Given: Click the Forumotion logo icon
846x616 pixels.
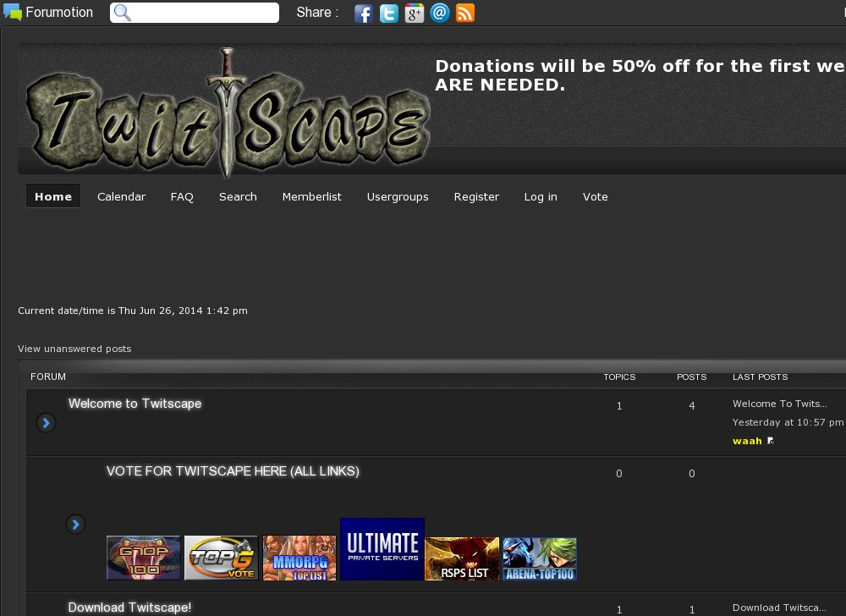Looking at the screenshot, I should coord(13,13).
